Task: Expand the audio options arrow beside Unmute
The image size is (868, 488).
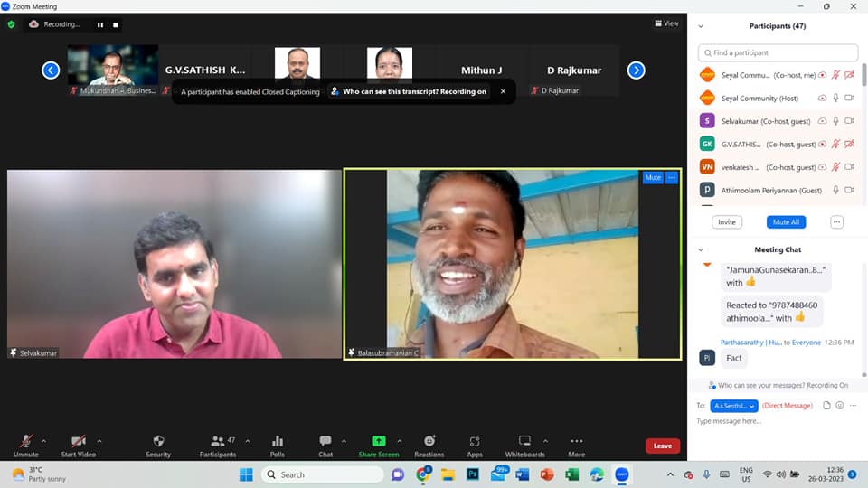Action: pyautogui.click(x=43, y=441)
